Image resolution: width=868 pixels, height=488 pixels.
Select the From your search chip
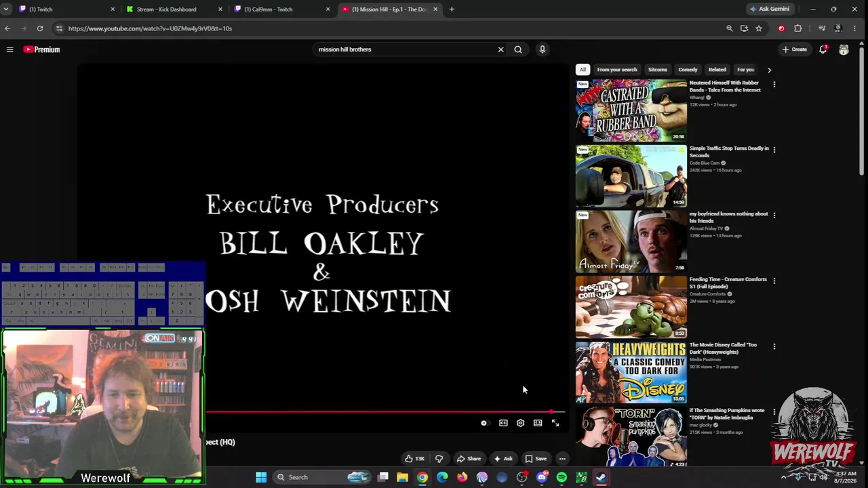click(x=617, y=70)
